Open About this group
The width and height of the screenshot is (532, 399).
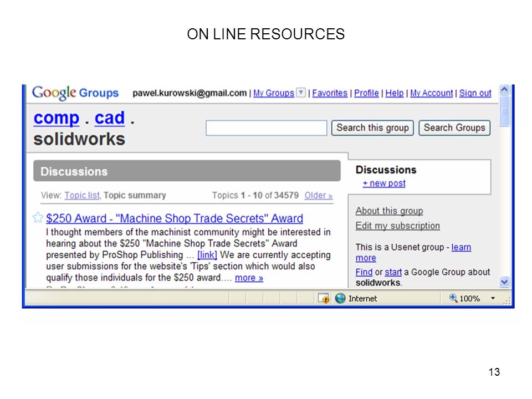click(389, 211)
